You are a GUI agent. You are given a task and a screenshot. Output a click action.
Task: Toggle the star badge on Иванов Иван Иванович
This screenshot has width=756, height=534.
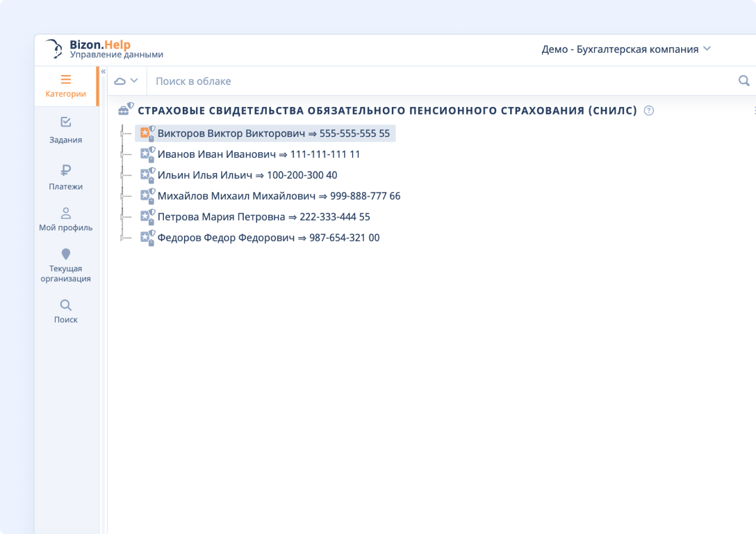coord(145,153)
